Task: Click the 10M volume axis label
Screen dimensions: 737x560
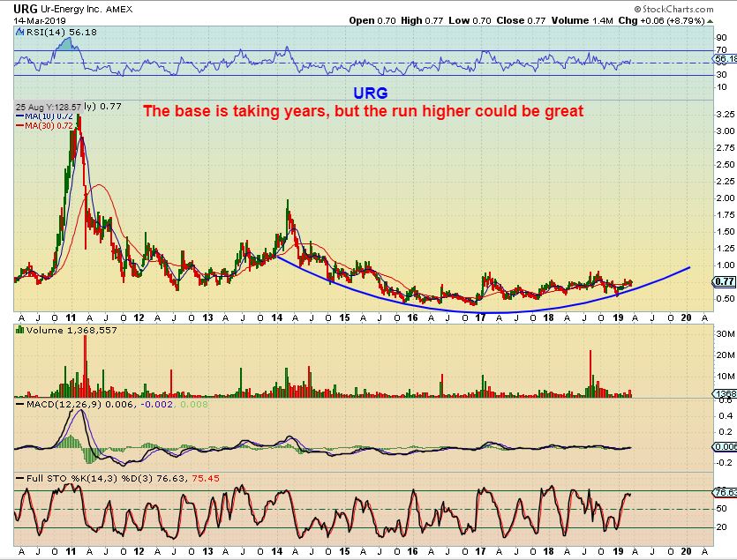Action: (726, 376)
